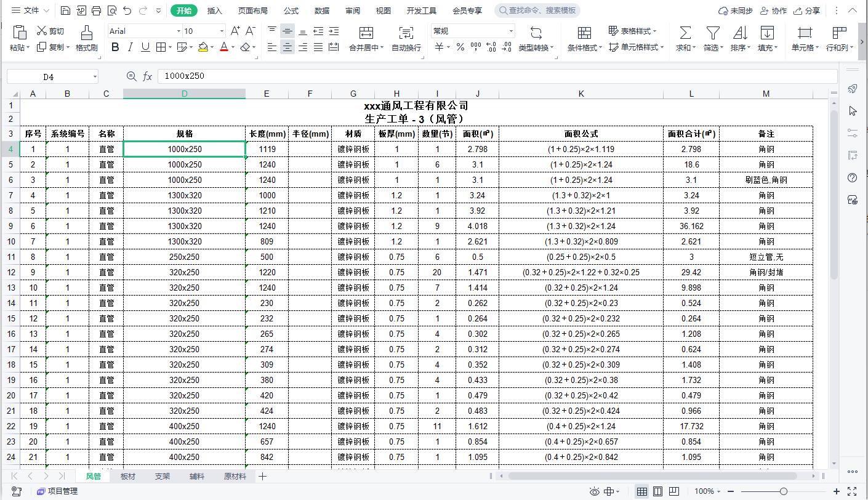
Task: Toggle bold formatting
Action: [116, 47]
